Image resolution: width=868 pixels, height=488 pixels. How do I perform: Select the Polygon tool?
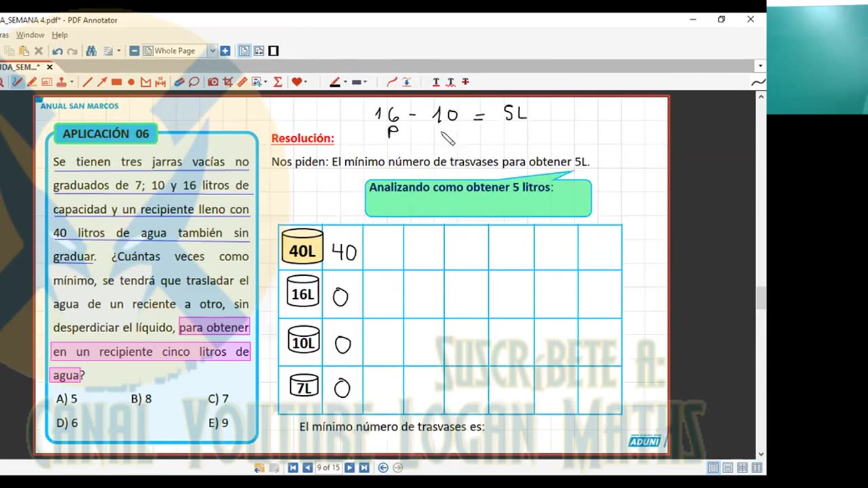click(x=146, y=82)
